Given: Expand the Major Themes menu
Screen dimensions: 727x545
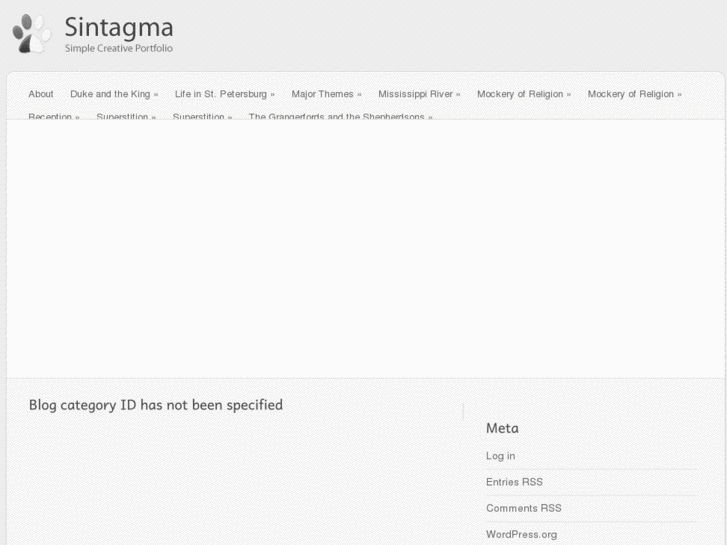Looking at the screenshot, I should coord(326,94).
